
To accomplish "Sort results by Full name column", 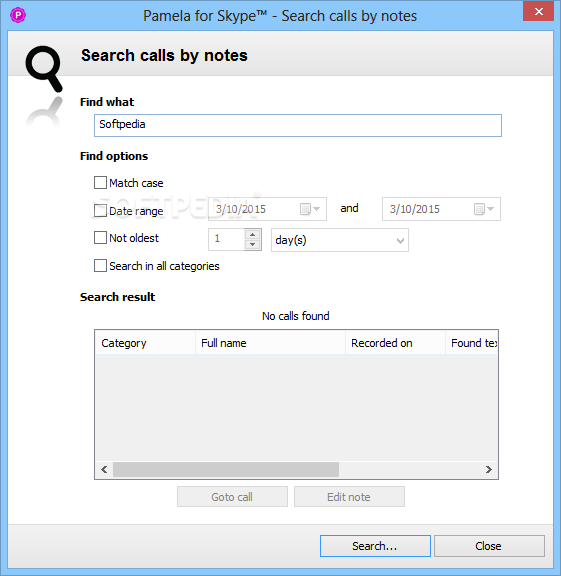I will 270,343.
